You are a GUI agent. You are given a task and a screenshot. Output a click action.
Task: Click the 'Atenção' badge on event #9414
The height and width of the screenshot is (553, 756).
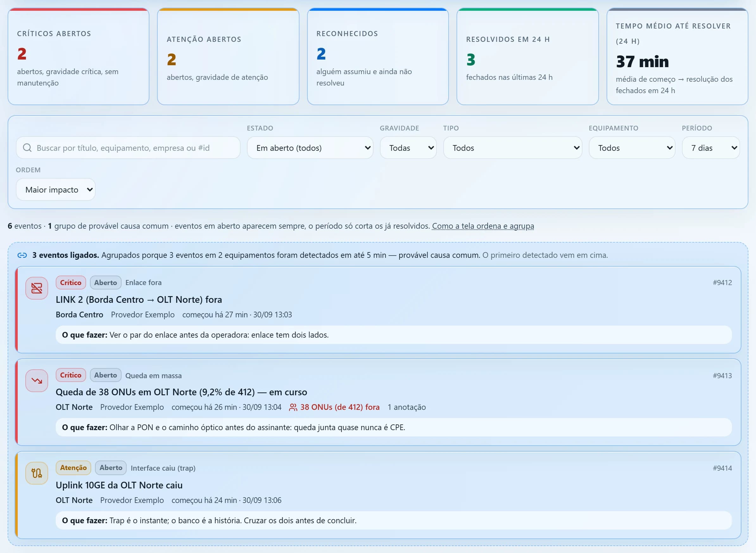pos(73,467)
